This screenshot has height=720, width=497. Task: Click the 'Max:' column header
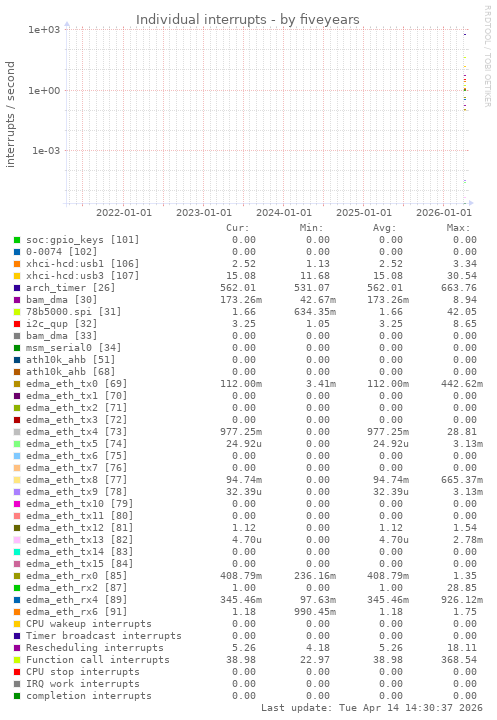(x=458, y=228)
